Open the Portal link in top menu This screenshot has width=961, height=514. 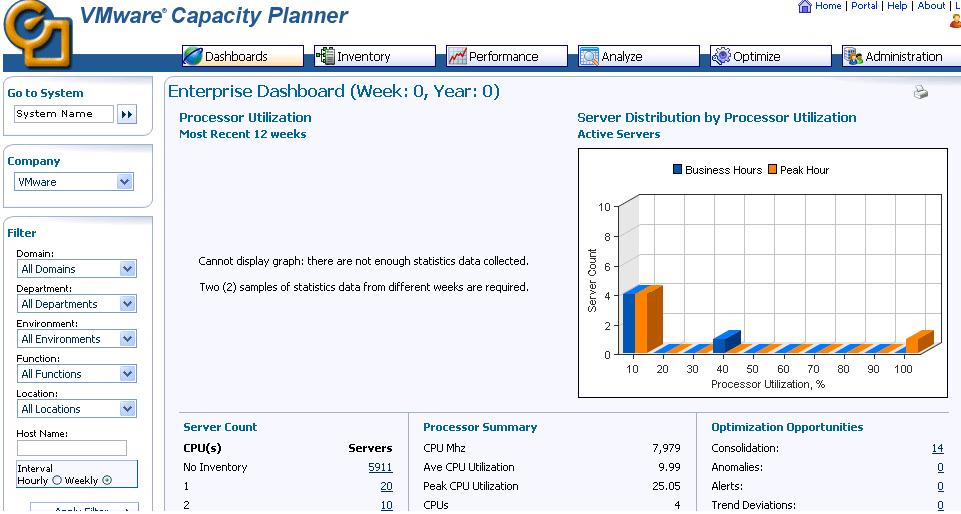pyautogui.click(x=864, y=6)
